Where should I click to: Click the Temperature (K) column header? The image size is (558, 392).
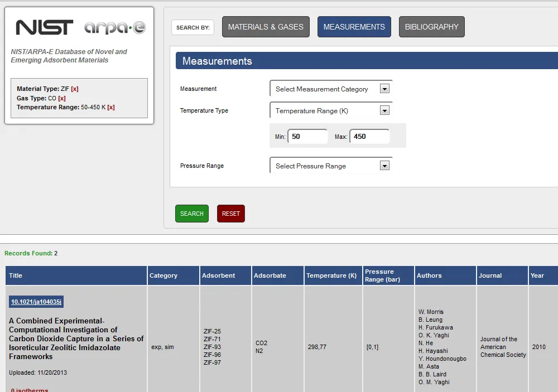pos(331,275)
